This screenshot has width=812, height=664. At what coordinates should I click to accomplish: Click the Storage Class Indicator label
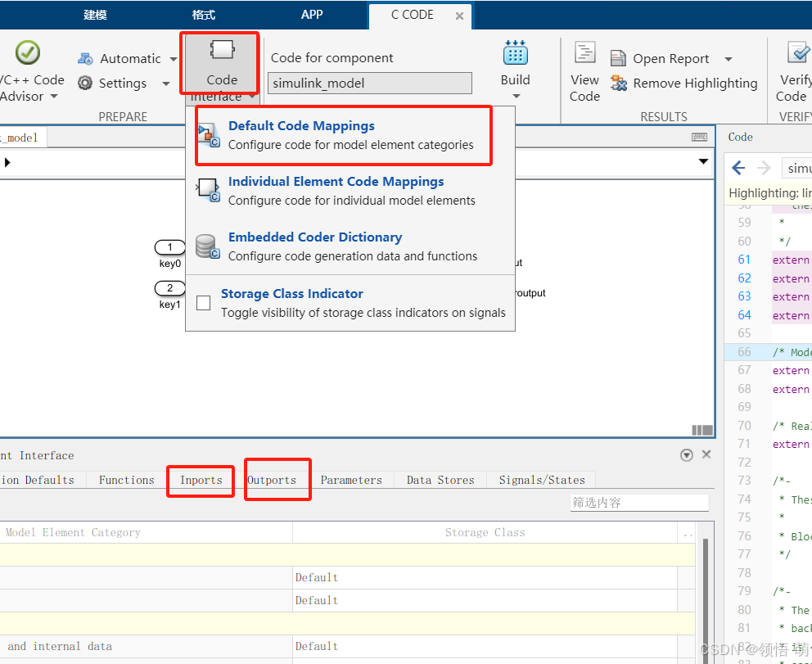[292, 294]
